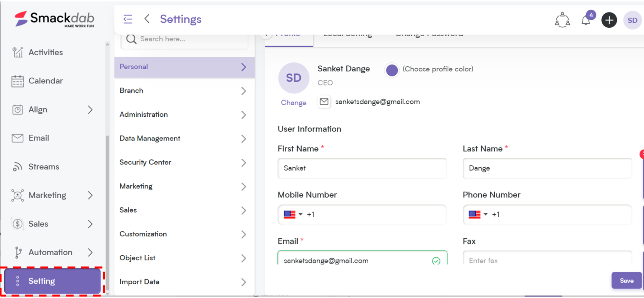The image size is (644, 298).
Task: Open Marketing in the settings list
Action: click(184, 186)
